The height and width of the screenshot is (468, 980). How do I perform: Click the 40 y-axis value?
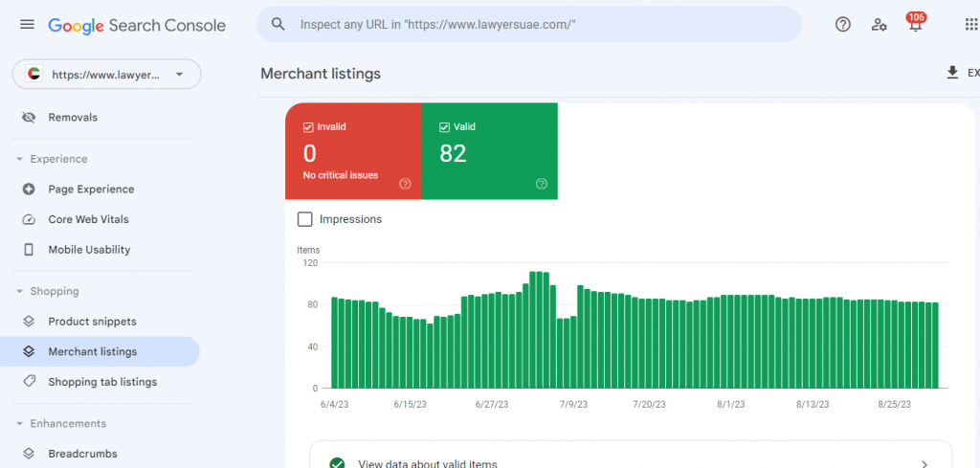tap(313, 346)
